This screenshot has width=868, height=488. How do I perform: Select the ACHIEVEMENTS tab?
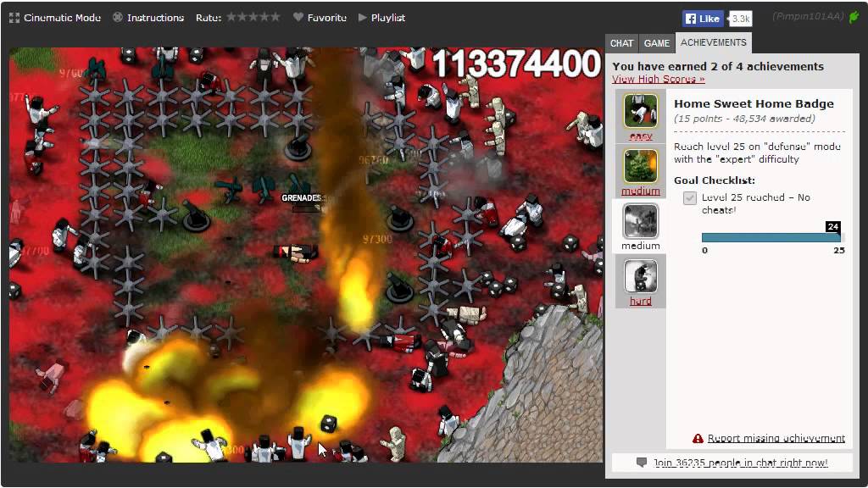(x=714, y=42)
